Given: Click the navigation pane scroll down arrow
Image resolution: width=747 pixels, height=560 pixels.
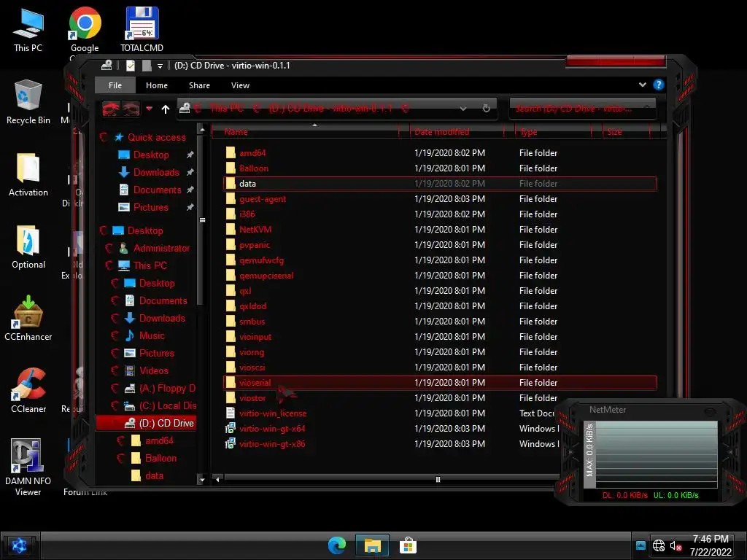Looking at the screenshot, I should (x=202, y=480).
